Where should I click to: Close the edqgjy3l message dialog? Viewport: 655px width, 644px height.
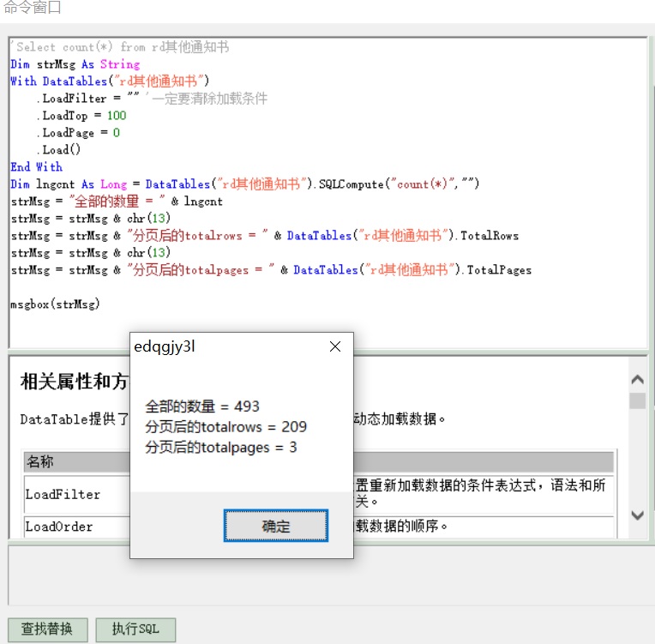pyautogui.click(x=335, y=346)
